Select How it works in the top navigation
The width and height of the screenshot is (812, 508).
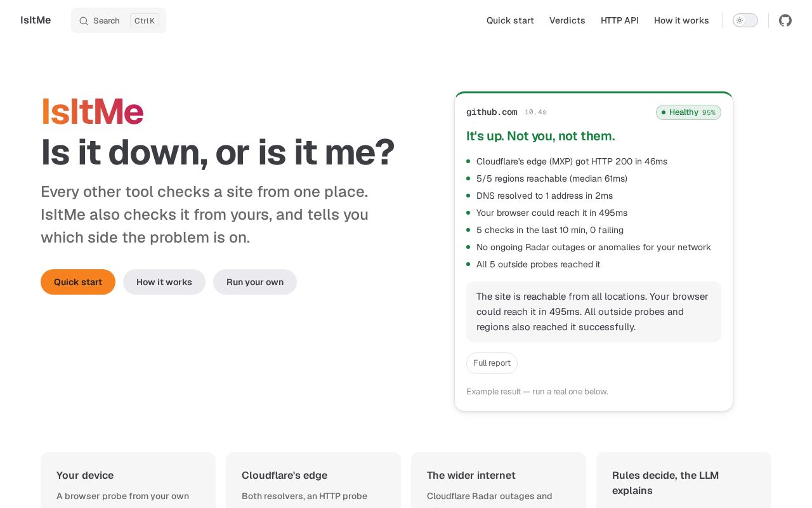[681, 20]
